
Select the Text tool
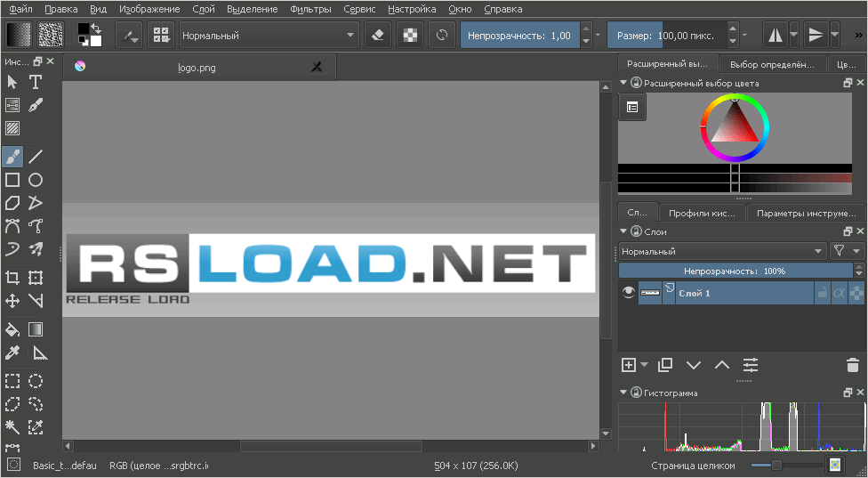click(36, 82)
